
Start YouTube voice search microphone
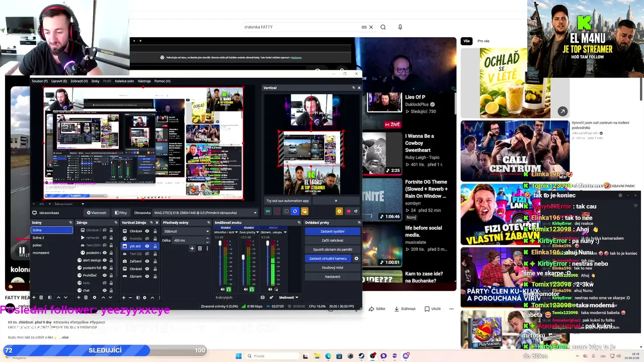400,27
